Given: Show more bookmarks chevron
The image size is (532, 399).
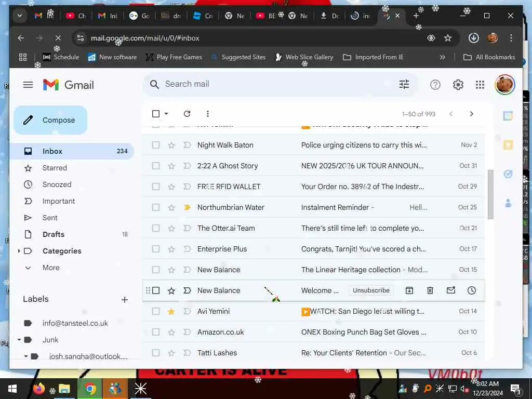Looking at the screenshot, I should [x=443, y=57].
